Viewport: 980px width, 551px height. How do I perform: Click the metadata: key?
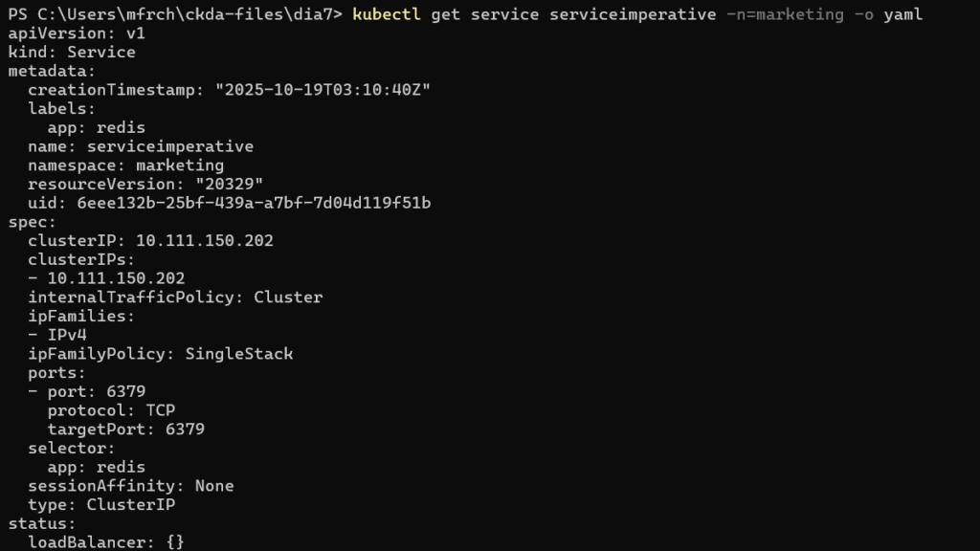(47, 71)
